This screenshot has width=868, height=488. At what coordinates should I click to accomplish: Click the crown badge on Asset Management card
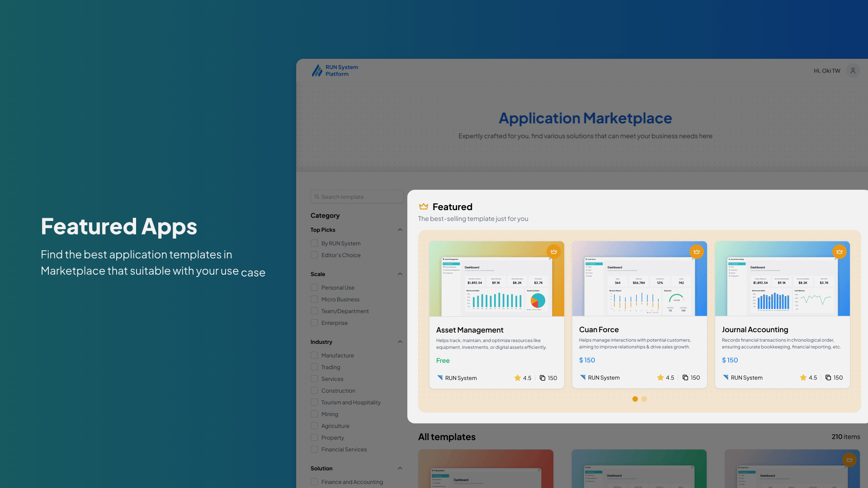pyautogui.click(x=553, y=252)
